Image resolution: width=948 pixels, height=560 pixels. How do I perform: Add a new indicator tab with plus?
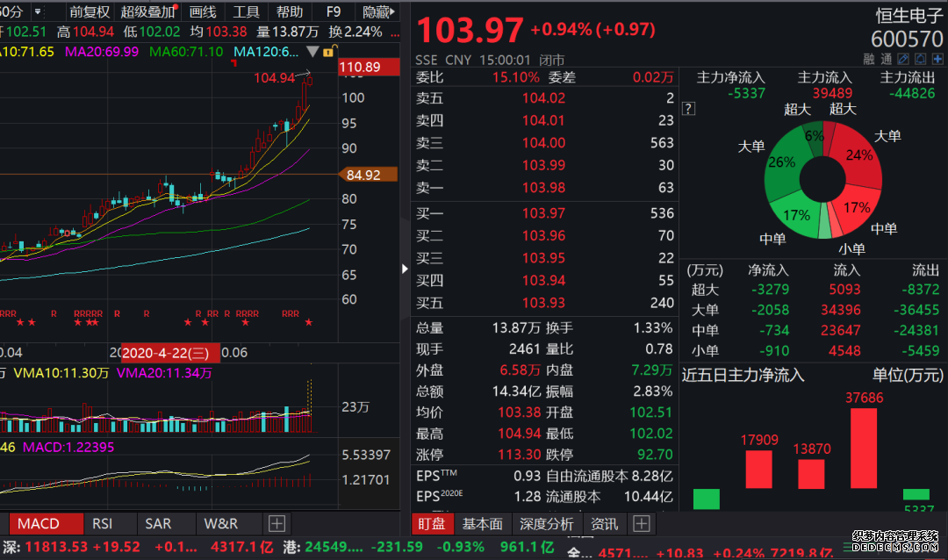(x=276, y=524)
